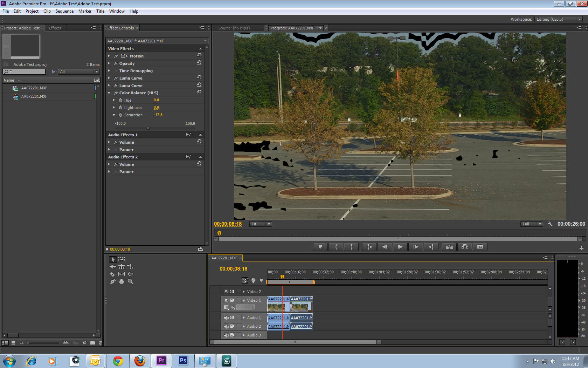Step back one frame
The image size is (588, 368).
pyautogui.click(x=385, y=247)
